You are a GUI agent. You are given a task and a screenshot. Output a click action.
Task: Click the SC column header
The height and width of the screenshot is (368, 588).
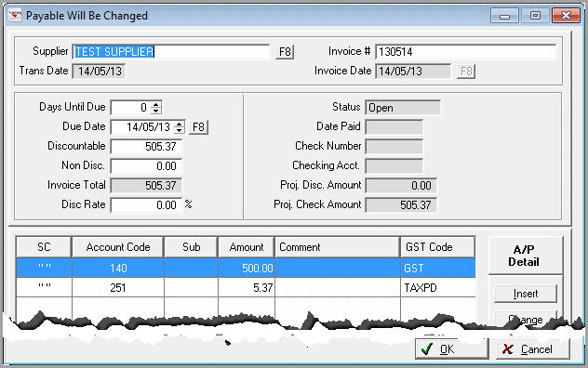point(44,247)
